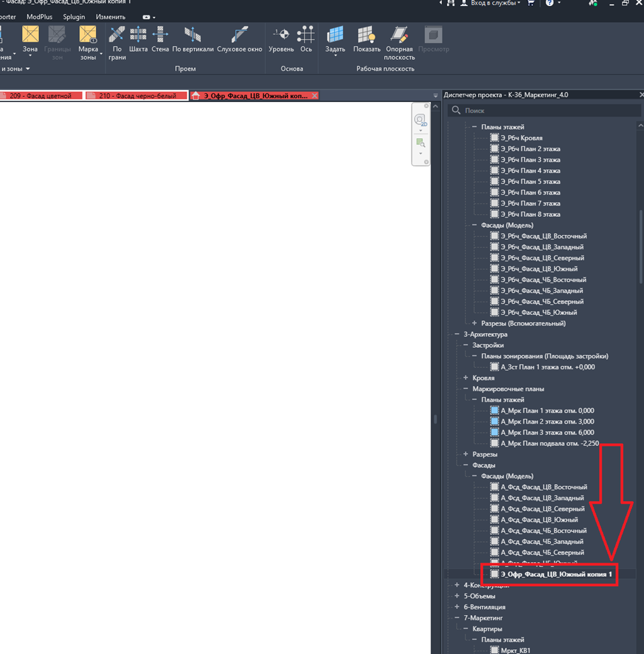Select the Слуховое окно dormer tool
This screenshot has height=654, width=644.
click(x=240, y=39)
